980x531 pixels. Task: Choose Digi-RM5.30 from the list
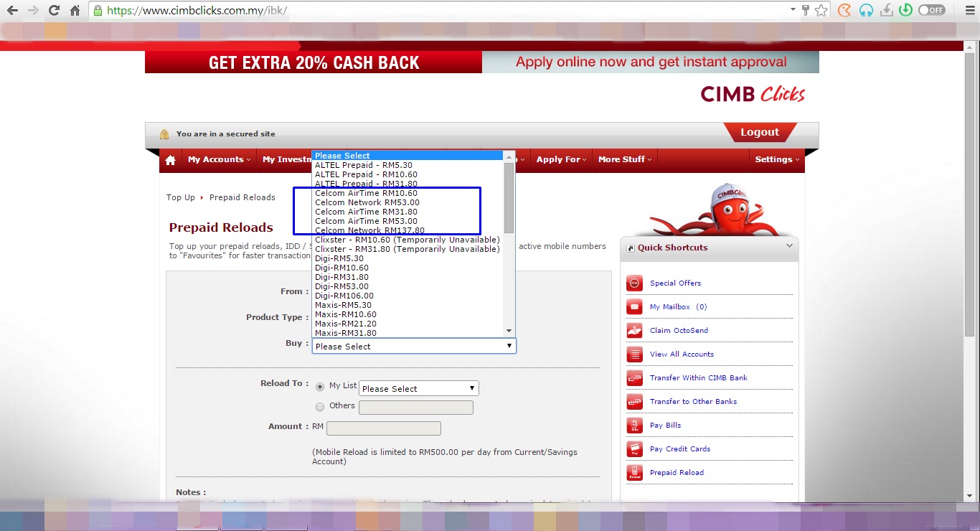click(x=408, y=258)
